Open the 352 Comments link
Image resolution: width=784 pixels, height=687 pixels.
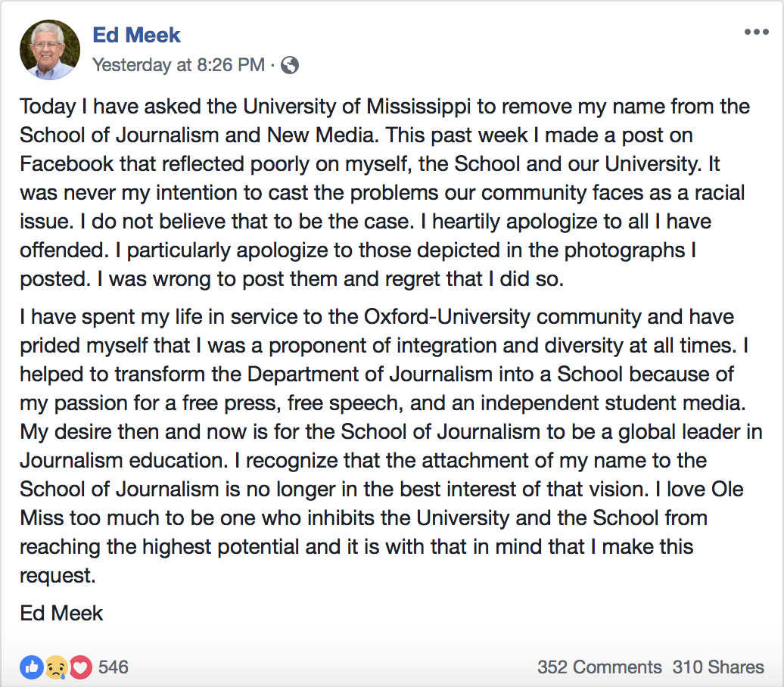pyautogui.click(x=599, y=667)
